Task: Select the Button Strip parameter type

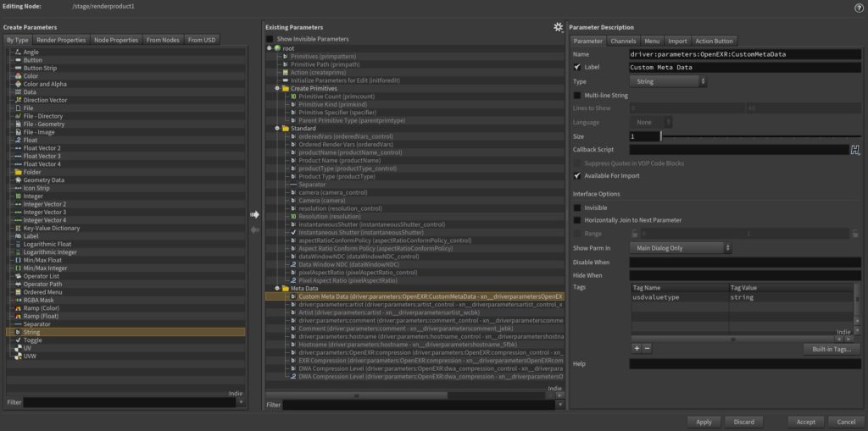Action: pyautogui.click(x=40, y=68)
